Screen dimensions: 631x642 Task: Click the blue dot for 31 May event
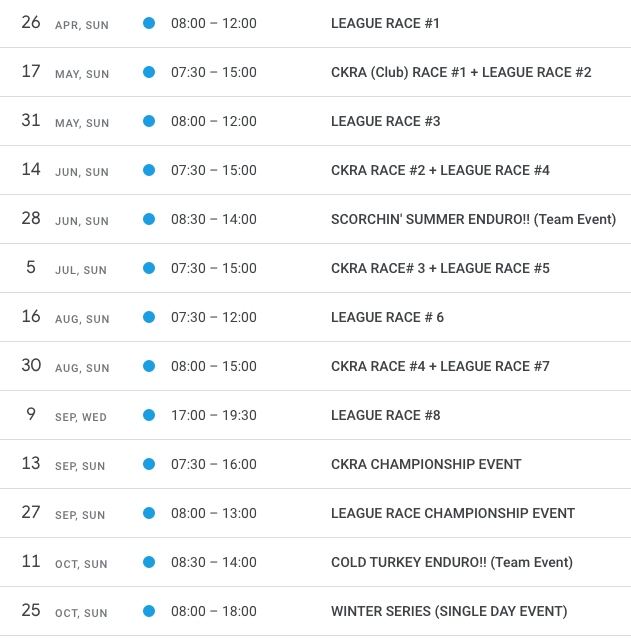(x=149, y=121)
